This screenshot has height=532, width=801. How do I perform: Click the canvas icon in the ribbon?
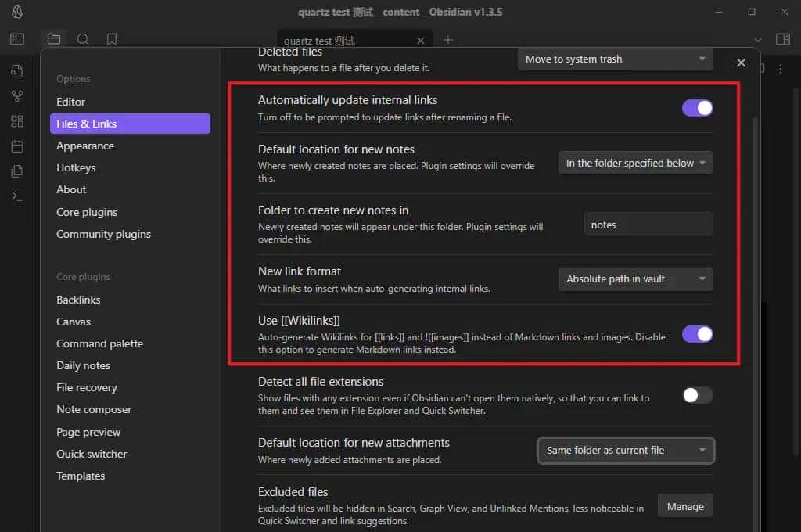(17, 121)
